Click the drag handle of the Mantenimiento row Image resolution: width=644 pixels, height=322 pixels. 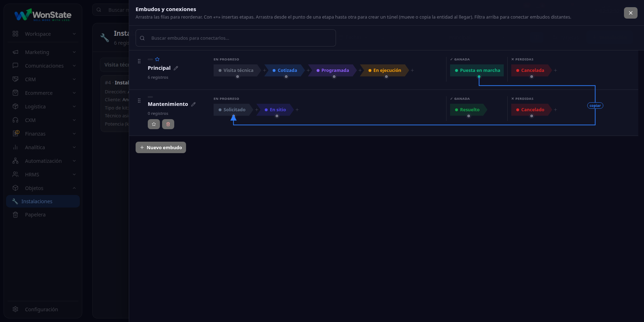click(139, 101)
